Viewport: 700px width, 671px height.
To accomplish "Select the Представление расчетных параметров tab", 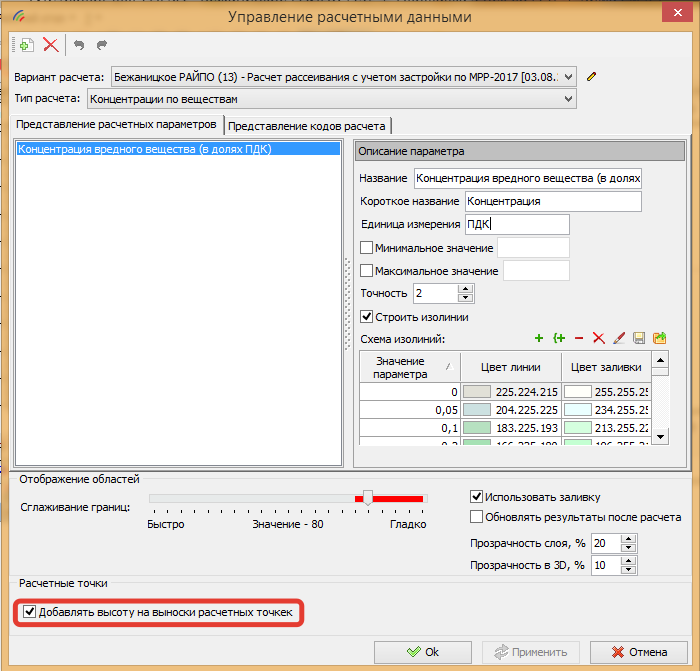I will click(116, 125).
